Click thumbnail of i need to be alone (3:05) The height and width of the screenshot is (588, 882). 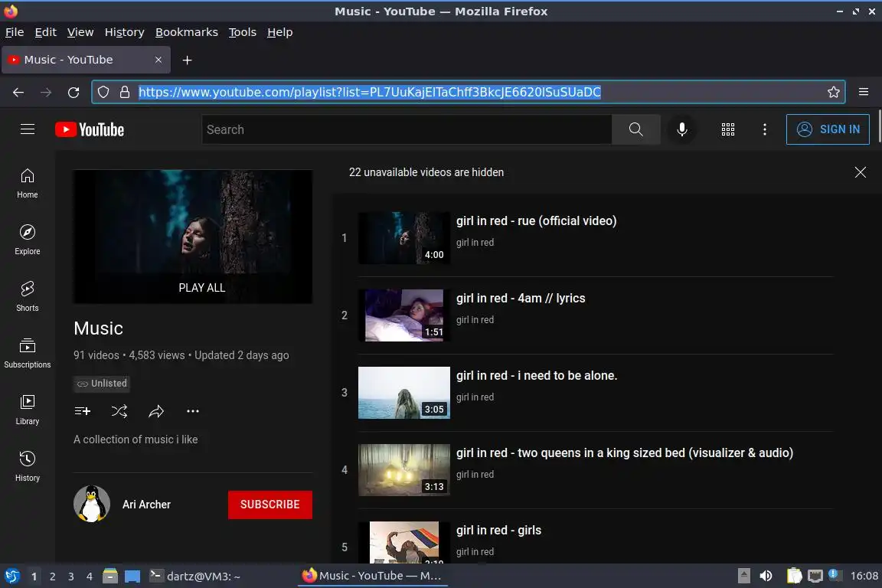pos(404,393)
